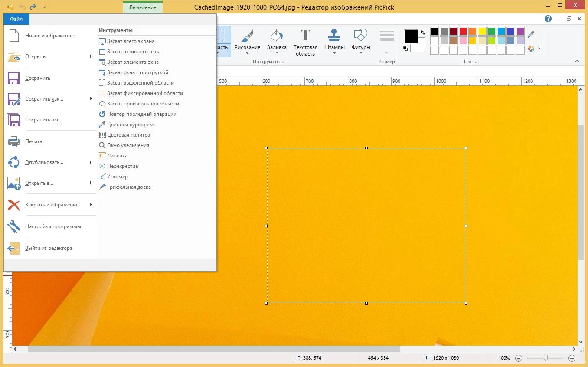Image resolution: width=588 pixels, height=367 pixels.
Task: Click the top-middle selection handle
Action: 366,148
